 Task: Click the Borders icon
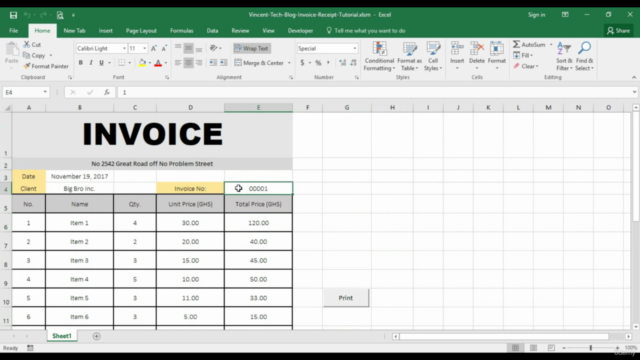point(122,63)
